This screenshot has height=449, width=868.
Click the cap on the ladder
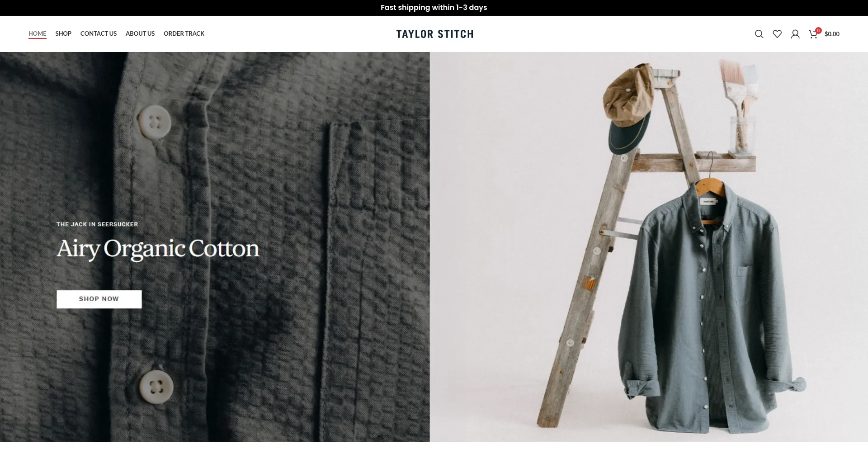pos(628,109)
